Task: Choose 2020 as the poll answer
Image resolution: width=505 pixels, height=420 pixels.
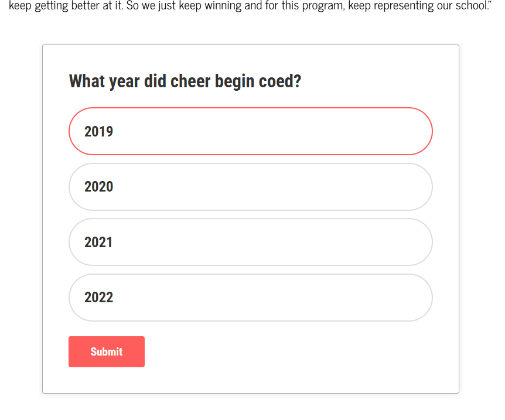Action: [250, 187]
